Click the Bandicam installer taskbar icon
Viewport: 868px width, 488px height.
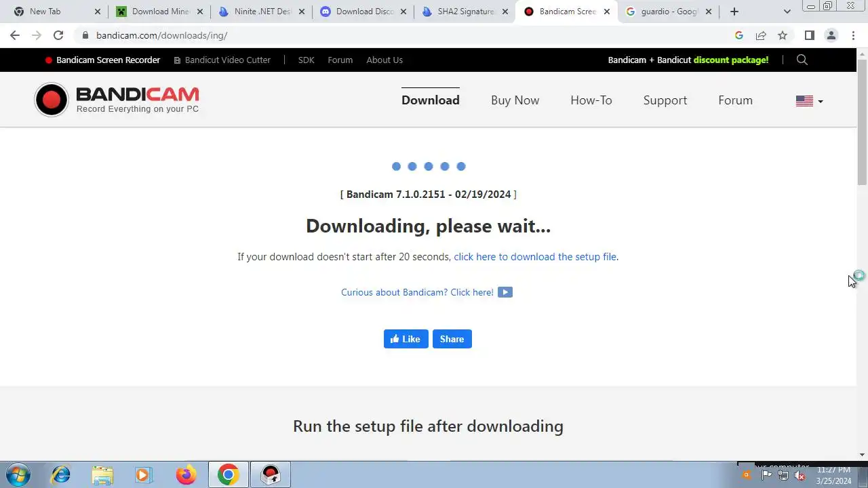coord(271,474)
